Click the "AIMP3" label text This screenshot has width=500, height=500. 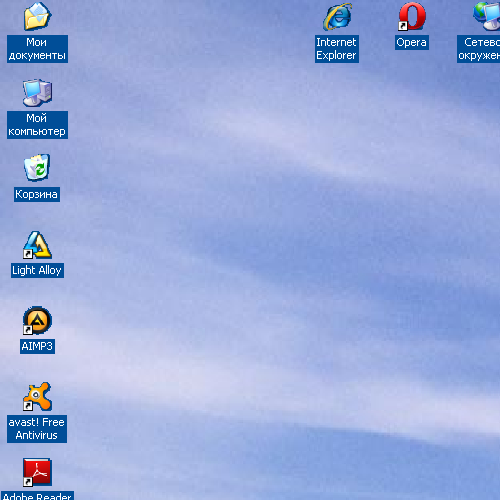tap(37, 346)
